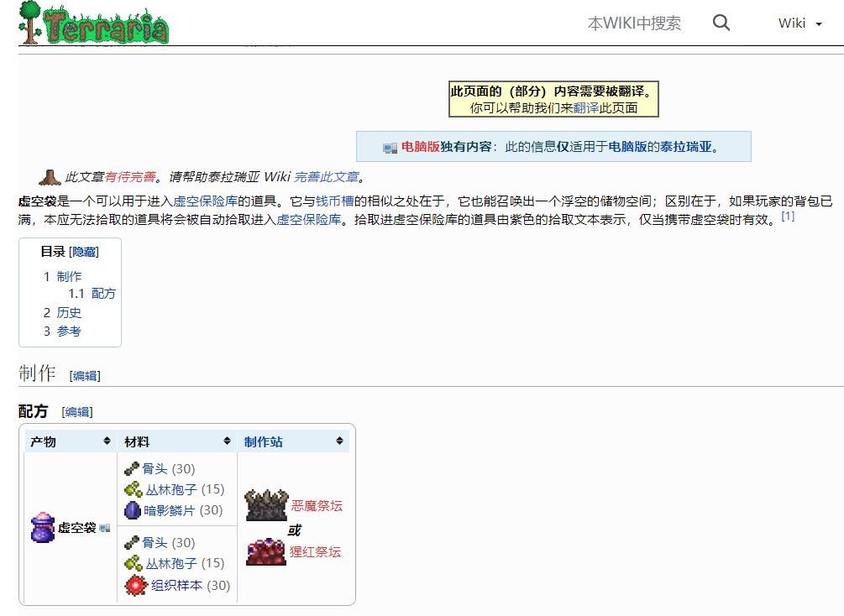844x616 pixels.
Task: Sort table by 材料 column
Action: [227, 441]
